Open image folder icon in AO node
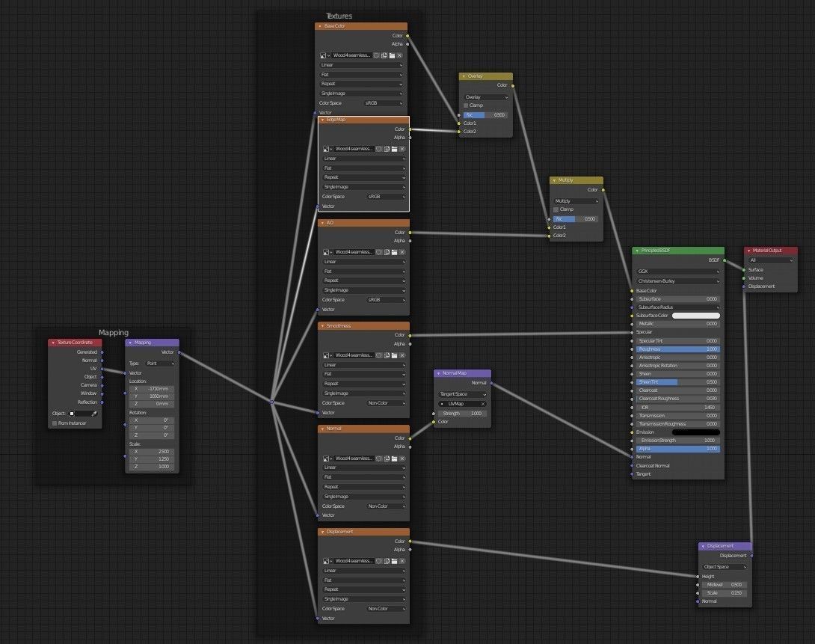The image size is (815, 644). 395,252
